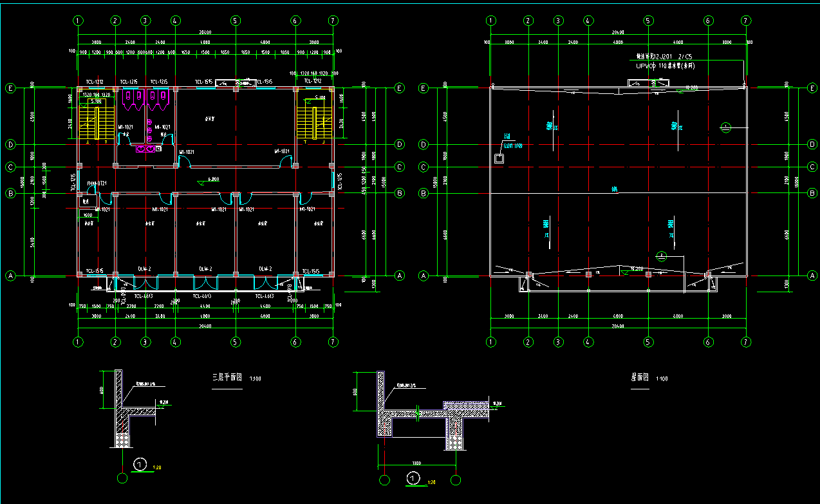Click axis bubble E left of floor plan

click(10, 88)
